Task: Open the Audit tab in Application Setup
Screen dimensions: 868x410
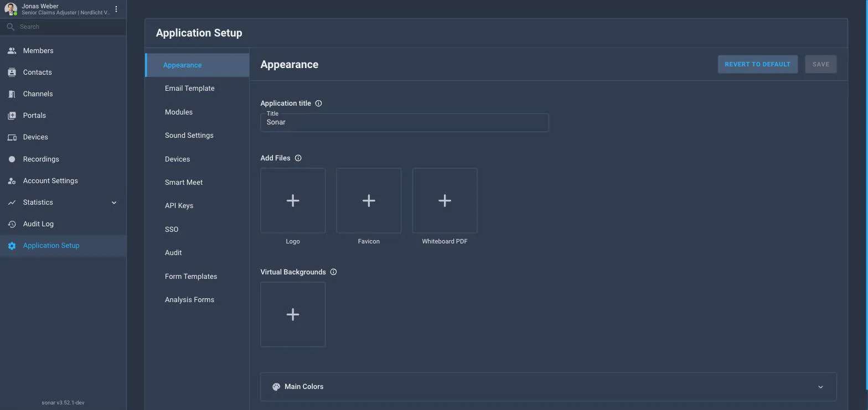Action: pyautogui.click(x=197, y=253)
